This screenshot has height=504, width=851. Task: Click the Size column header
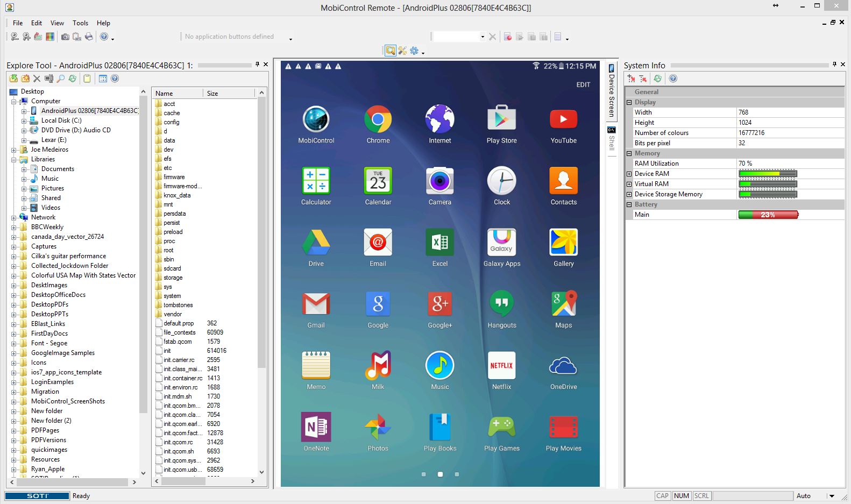[229, 94]
